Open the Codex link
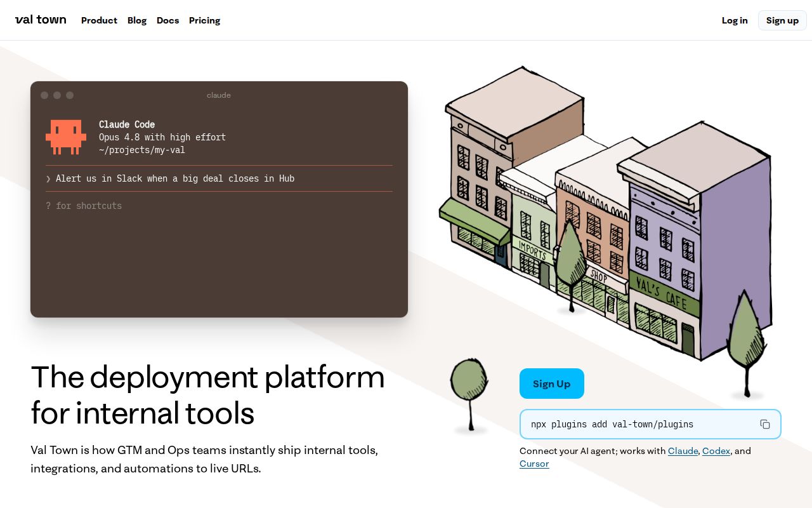 click(716, 451)
